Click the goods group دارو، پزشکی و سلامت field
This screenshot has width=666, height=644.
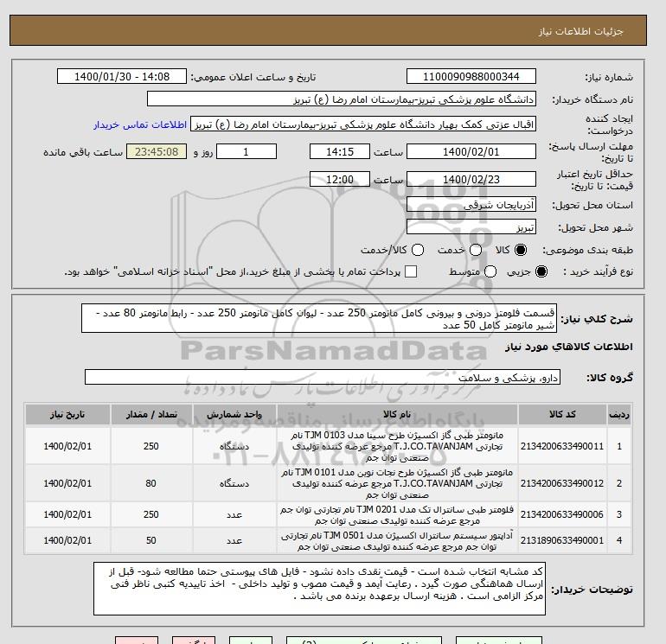tap(323, 378)
